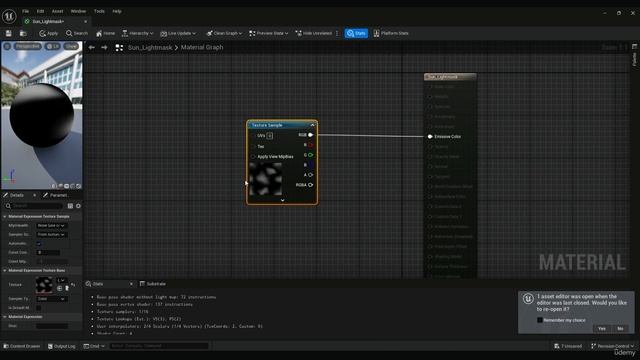
Task: Click the Emissive Color input pin
Action: coord(430,136)
